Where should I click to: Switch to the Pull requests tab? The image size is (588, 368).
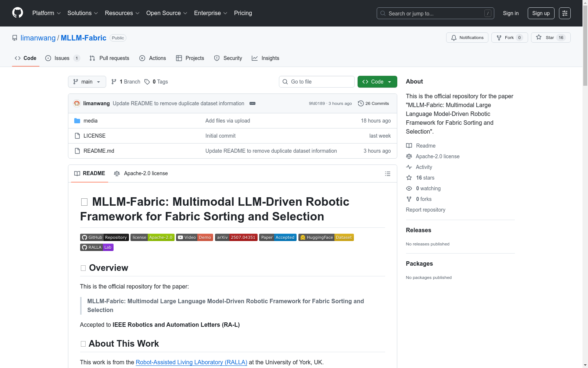pyautogui.click(x=110, y=58)
